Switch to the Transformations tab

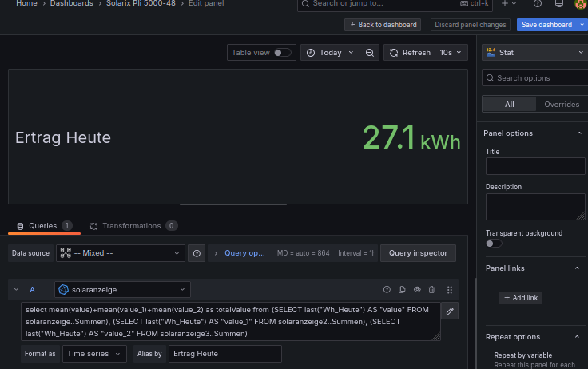pyautogui.click(x=132, y=226)
